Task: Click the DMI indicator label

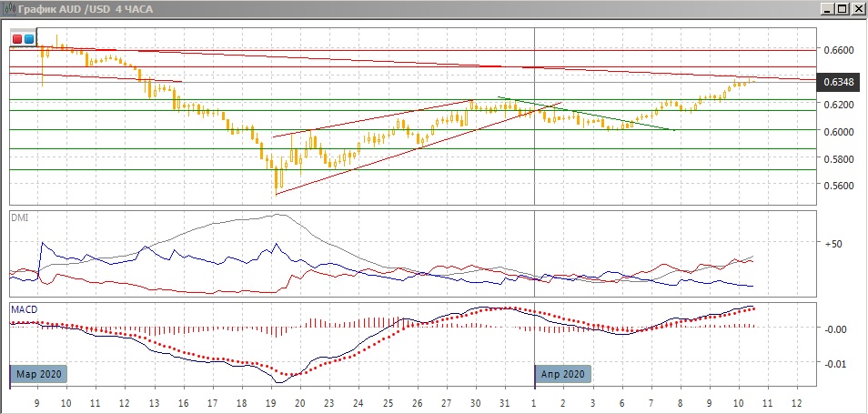Action: pyautogui.click(x=18, y=217)
